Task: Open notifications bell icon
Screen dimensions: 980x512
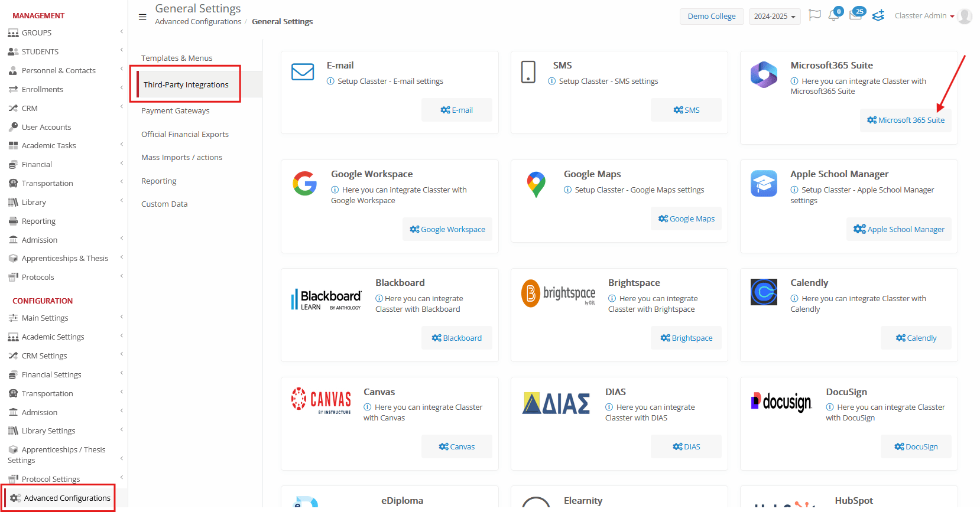Action: click(x=834, y=15)
